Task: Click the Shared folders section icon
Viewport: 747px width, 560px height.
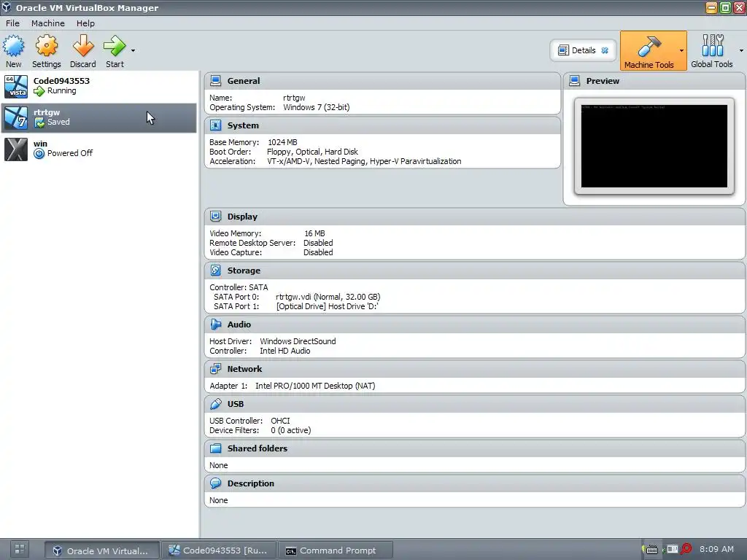Action: click(215, 448)
